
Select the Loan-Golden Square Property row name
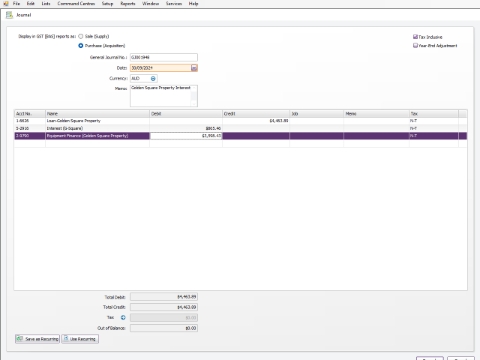(74, 121)
